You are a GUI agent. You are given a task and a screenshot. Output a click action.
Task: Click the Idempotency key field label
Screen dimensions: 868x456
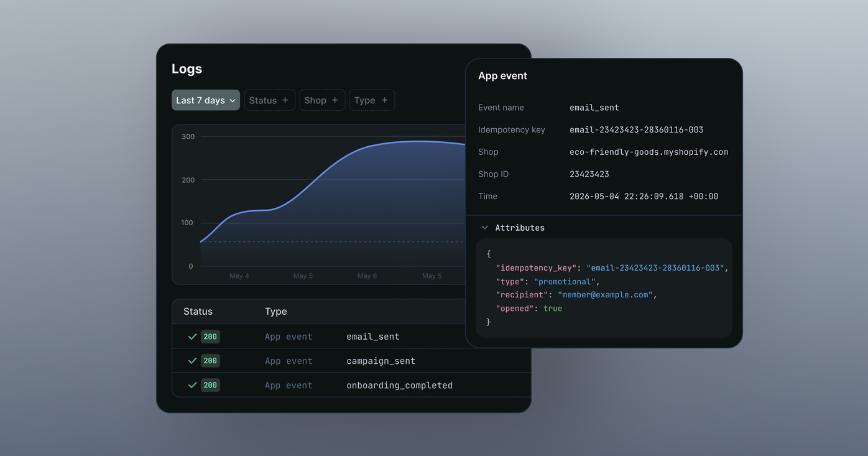point(512,130)
